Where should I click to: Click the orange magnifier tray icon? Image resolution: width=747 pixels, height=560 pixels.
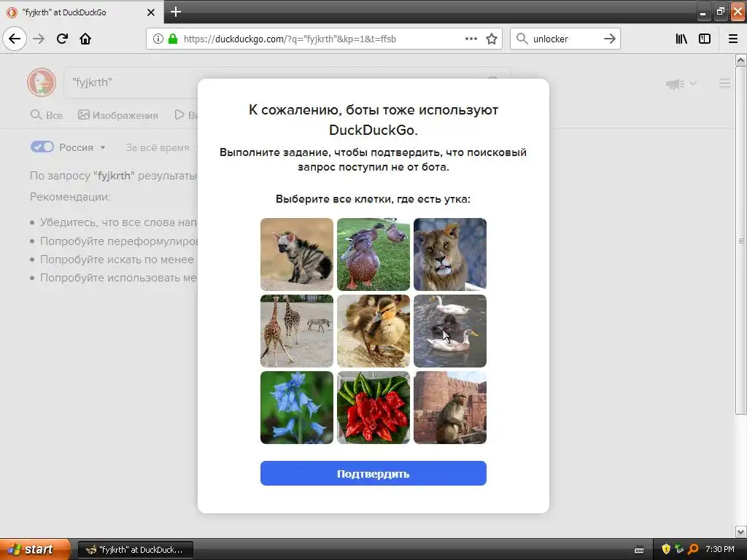click(x=693, y=550)
